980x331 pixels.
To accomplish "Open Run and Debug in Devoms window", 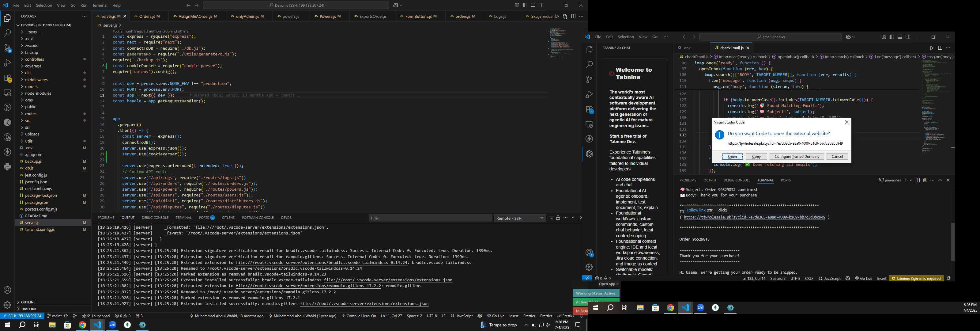I will pos(7,63).
